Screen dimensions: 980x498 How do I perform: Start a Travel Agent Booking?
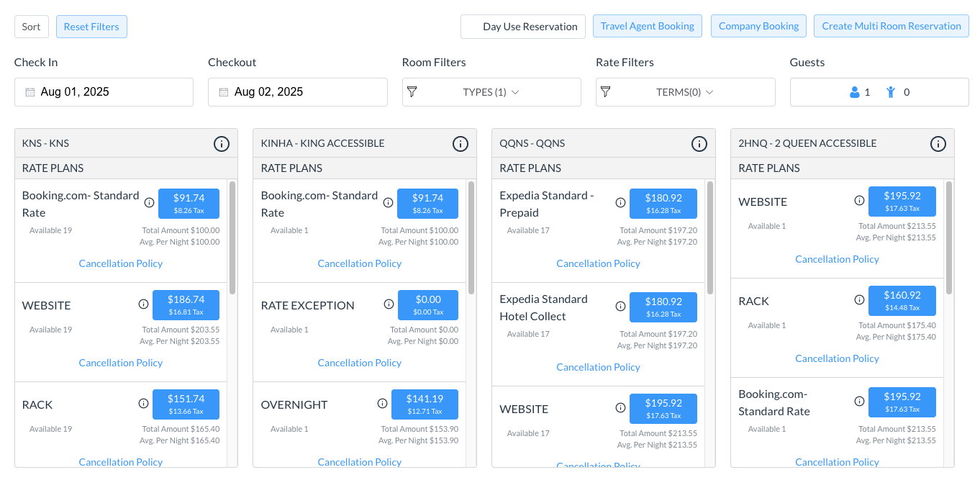click(x=647, y=26)
